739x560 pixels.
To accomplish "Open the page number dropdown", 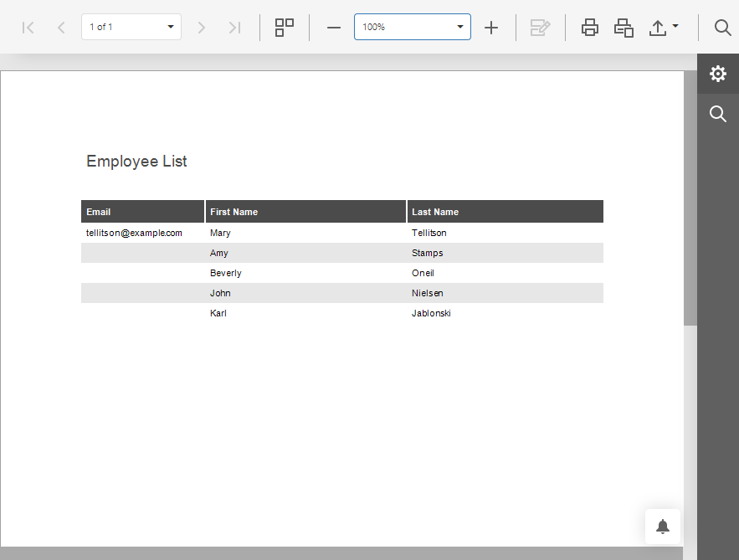I will [170, 27].
